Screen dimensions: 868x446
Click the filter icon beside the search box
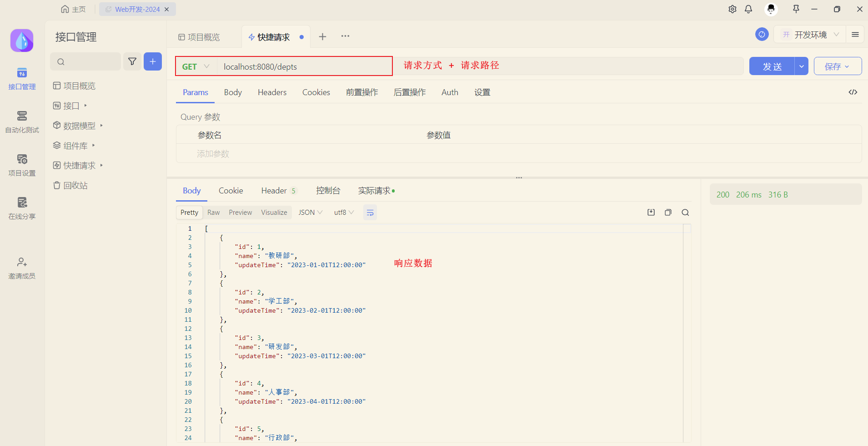click(x=132, y=61)
